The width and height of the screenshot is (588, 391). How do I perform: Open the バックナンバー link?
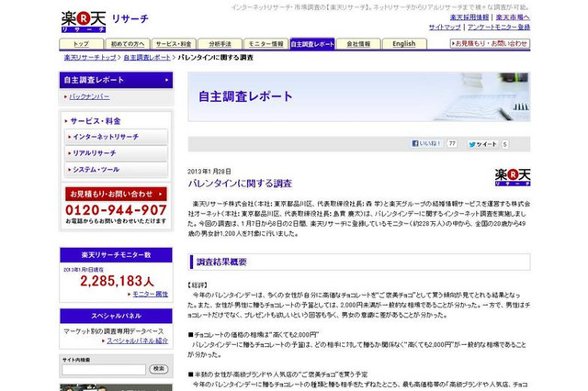(89, 96)
